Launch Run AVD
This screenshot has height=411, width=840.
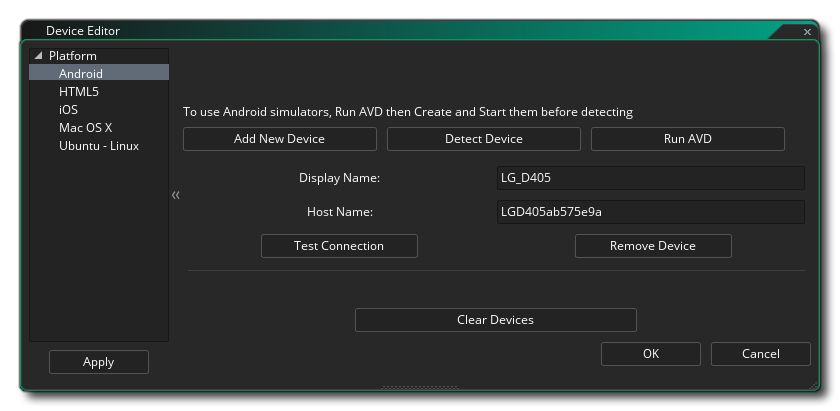point(688,139)
